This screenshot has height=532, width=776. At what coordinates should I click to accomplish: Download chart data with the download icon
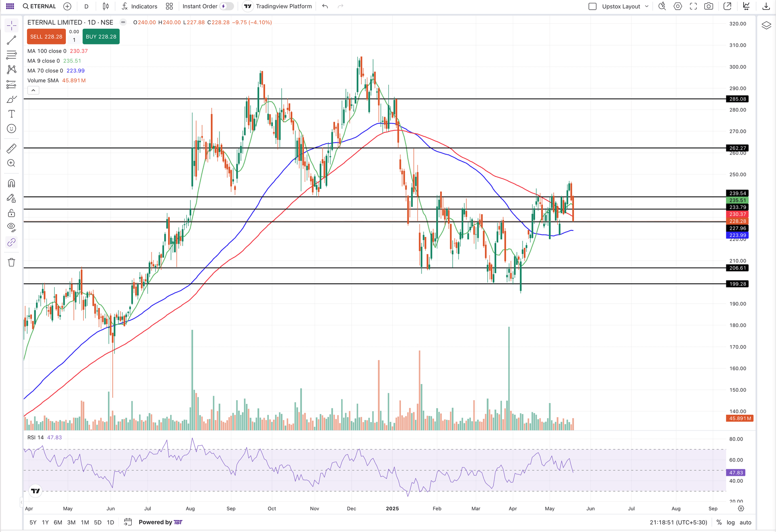(766, 6)
